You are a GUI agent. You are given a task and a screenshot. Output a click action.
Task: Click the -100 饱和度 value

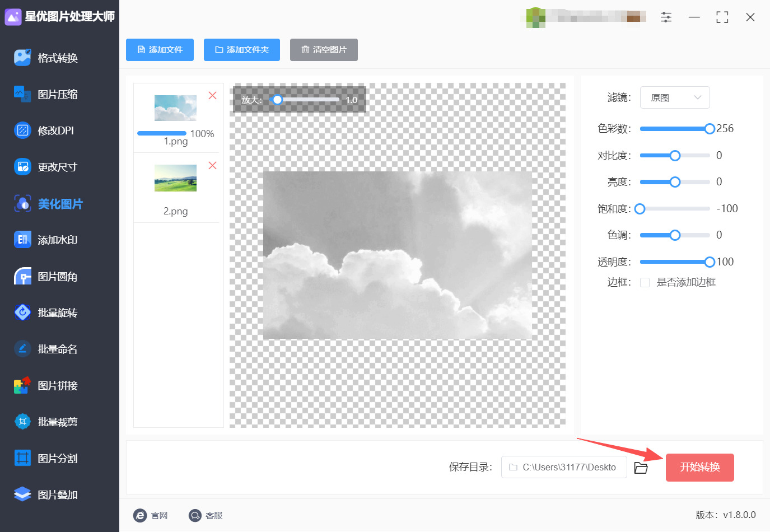coord(727,209)
